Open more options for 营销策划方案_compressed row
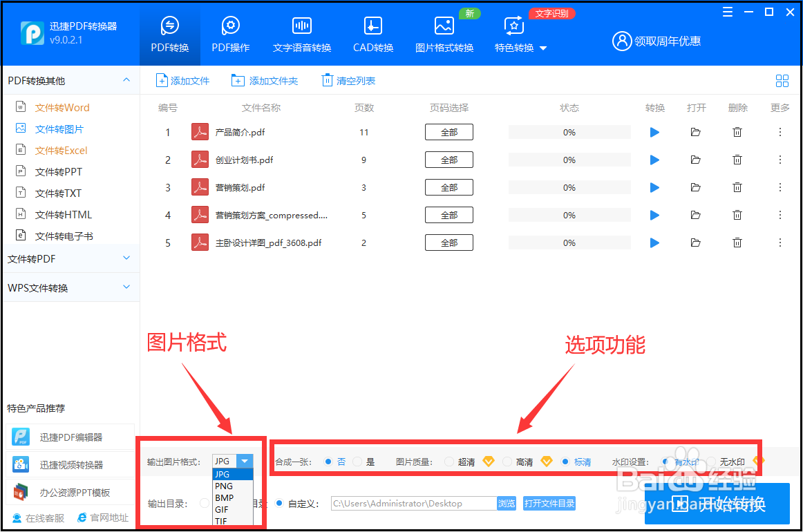Viewport: 803px width, 532px height. coord(780,216)
